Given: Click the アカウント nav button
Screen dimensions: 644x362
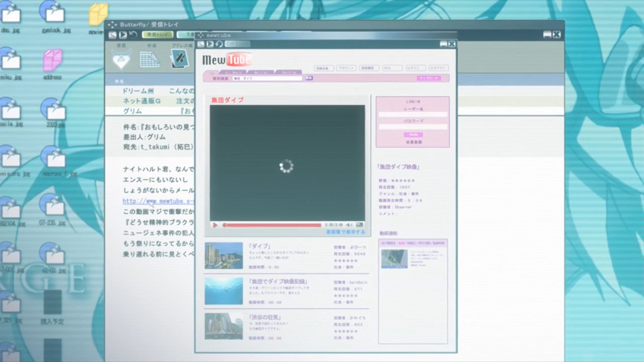Looking at the screenshot, I should [346, 68].
